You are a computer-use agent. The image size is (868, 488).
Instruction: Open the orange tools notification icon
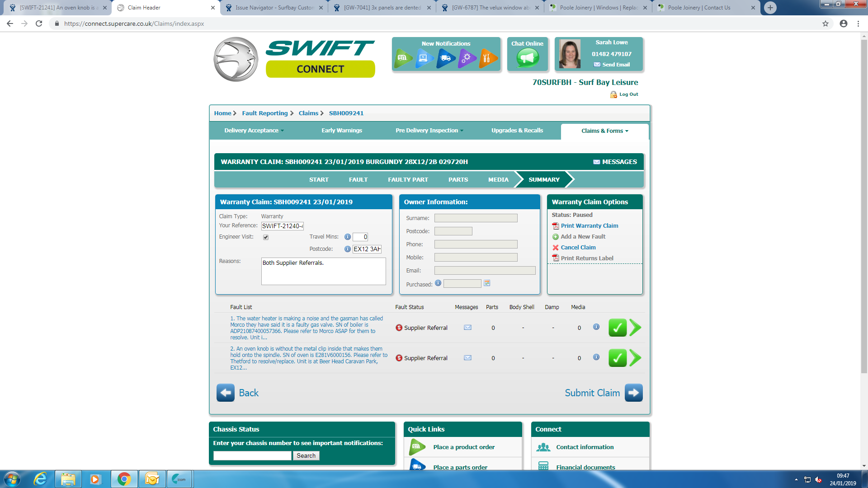(x=487, y=58)
